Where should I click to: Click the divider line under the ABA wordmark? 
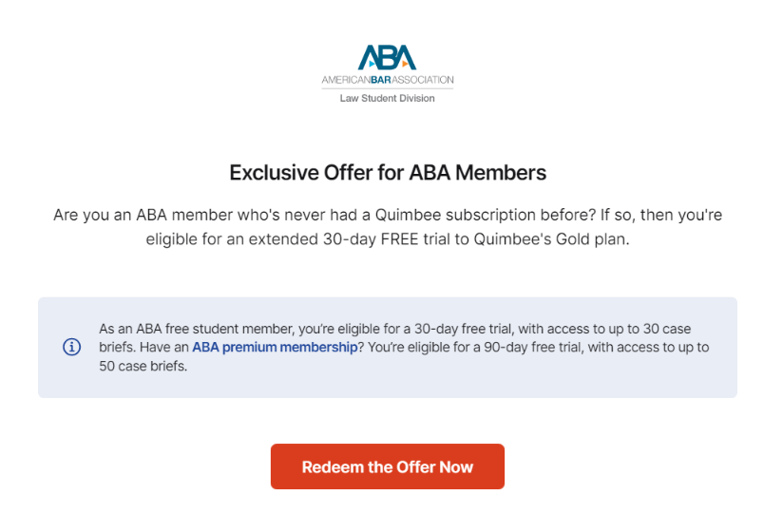tap(388, 89)
